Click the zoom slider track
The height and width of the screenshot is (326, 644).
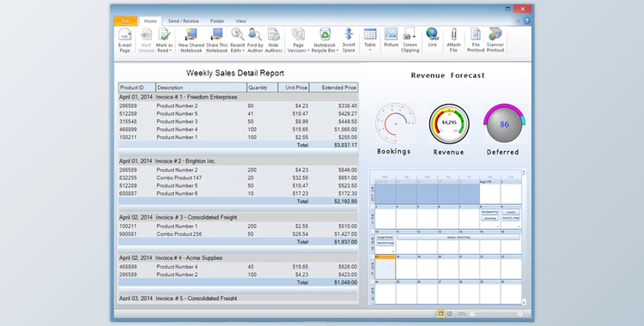coord(496,314)
